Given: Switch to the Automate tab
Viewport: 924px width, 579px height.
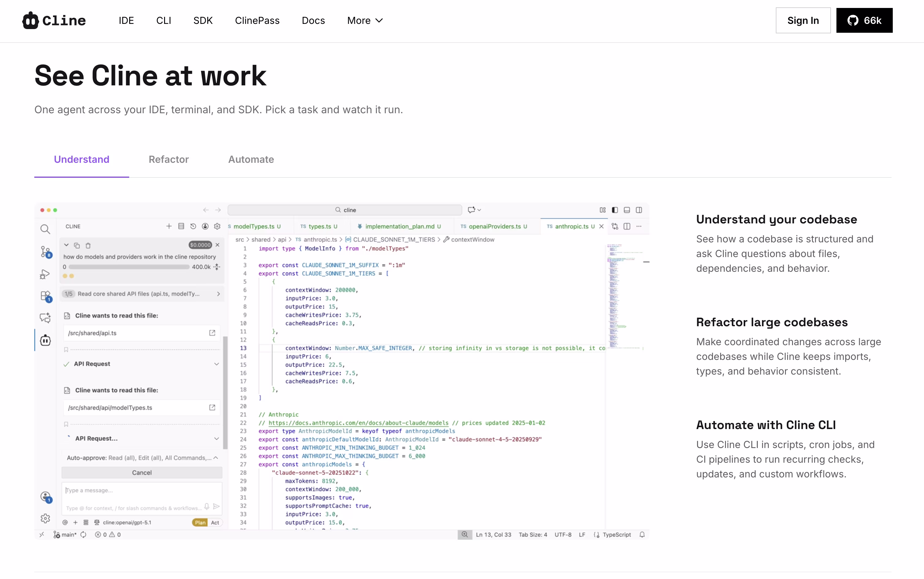Looking at the screenshot, I should pos(251,159).
